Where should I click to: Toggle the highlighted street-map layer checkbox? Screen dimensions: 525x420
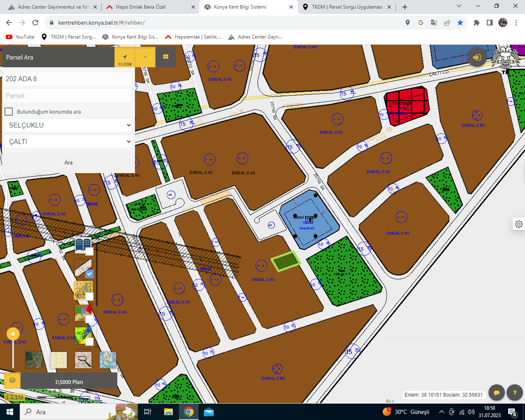pyautogui.click(x=89, y=296)
